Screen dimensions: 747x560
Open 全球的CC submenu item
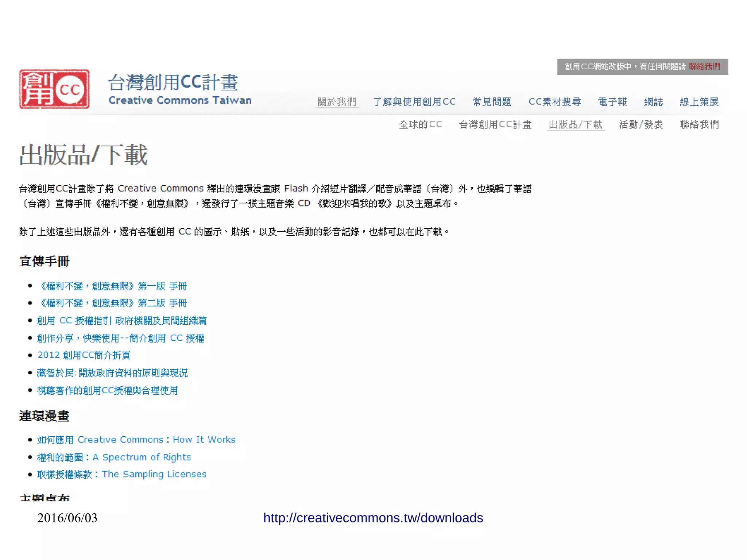pyautogui.click(x=420, y=124)
